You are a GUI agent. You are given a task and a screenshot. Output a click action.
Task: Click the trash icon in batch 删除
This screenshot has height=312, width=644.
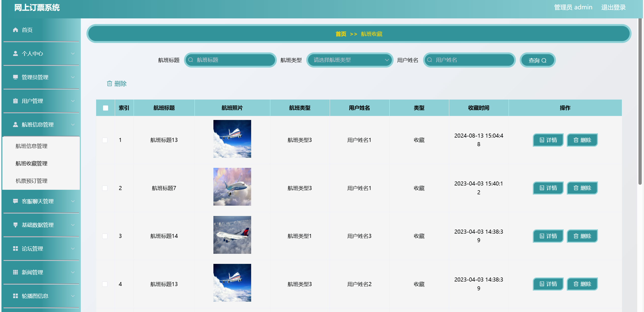click(109, 83)
